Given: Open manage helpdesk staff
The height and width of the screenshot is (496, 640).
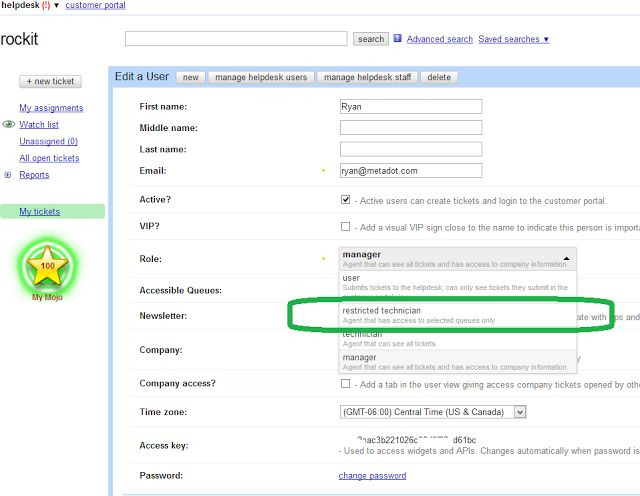Looking at the screenshot, I should (366, 77).
